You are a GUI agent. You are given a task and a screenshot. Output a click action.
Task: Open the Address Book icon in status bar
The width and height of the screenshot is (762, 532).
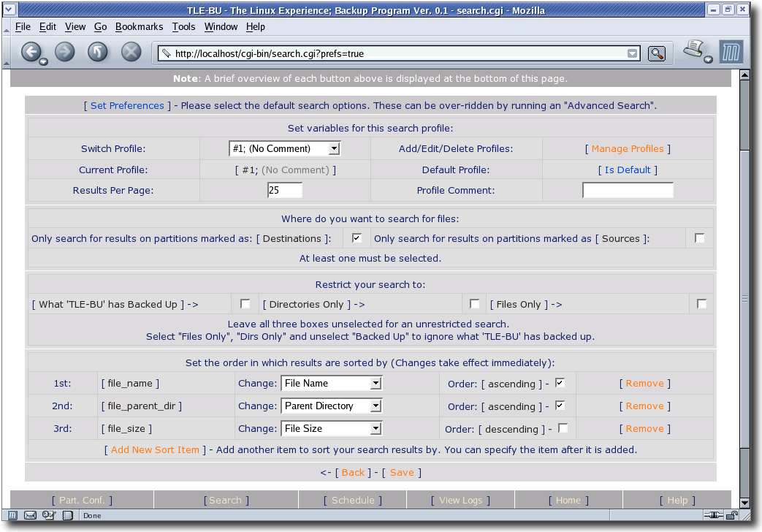click(67, 515)
